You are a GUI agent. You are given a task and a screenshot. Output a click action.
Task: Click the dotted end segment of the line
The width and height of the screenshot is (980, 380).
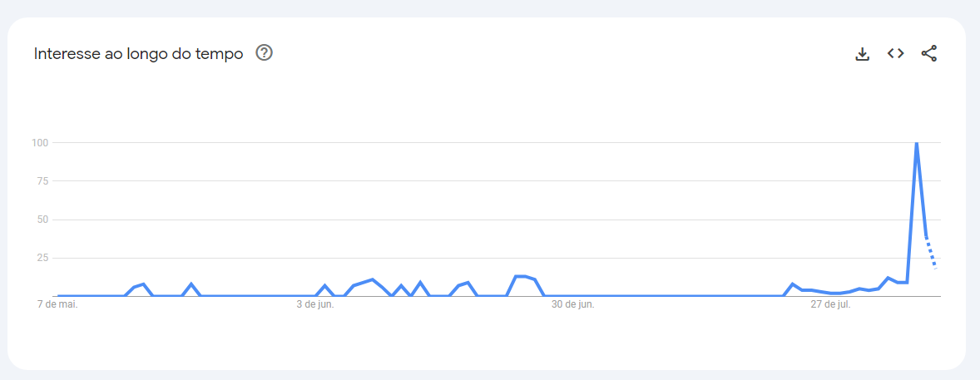pos(931,253)
